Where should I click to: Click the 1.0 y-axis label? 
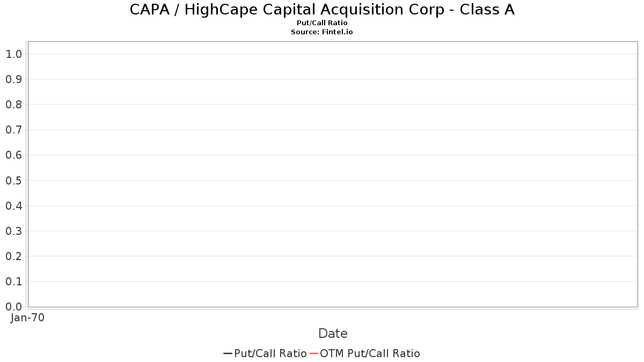click(13, 54)
